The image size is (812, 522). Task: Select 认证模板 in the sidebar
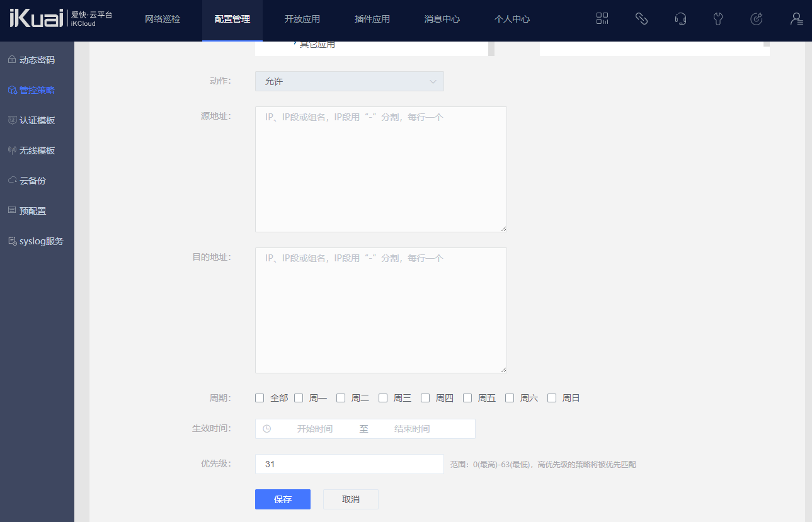(37, 120)
